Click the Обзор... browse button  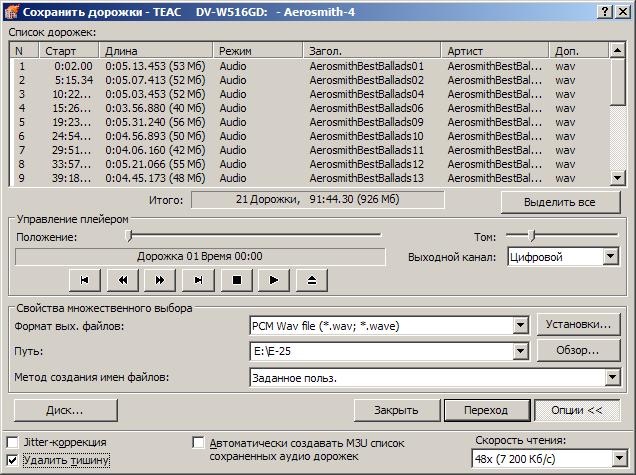click(578, 350)
